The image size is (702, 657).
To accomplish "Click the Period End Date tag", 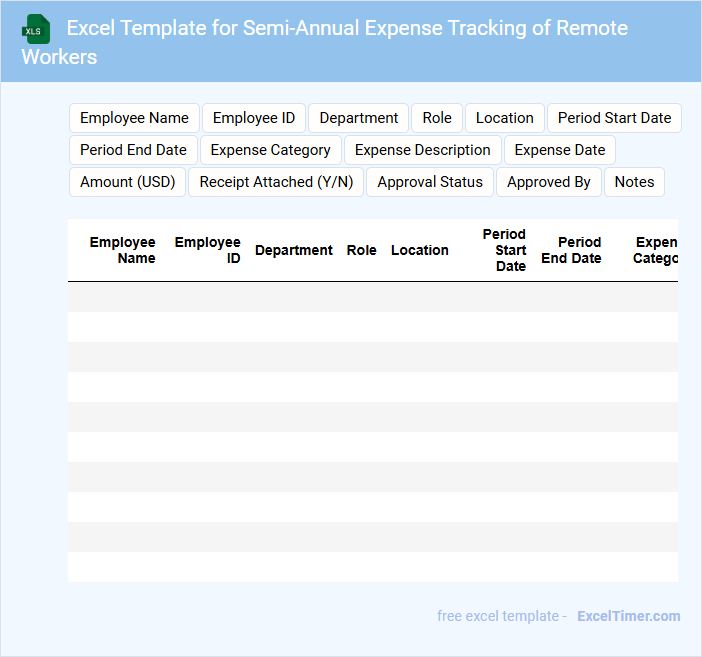I will [133, 150].
